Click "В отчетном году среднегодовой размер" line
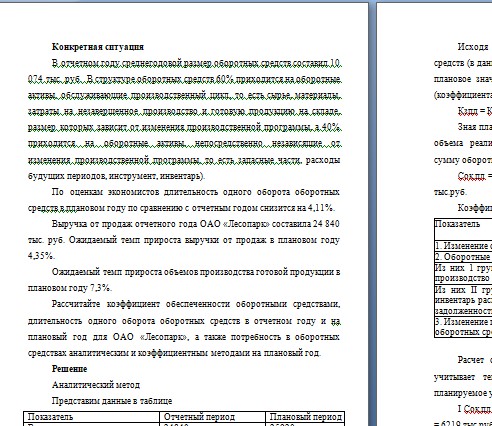This screenshot has width=492, height=426. pos(196,63)
